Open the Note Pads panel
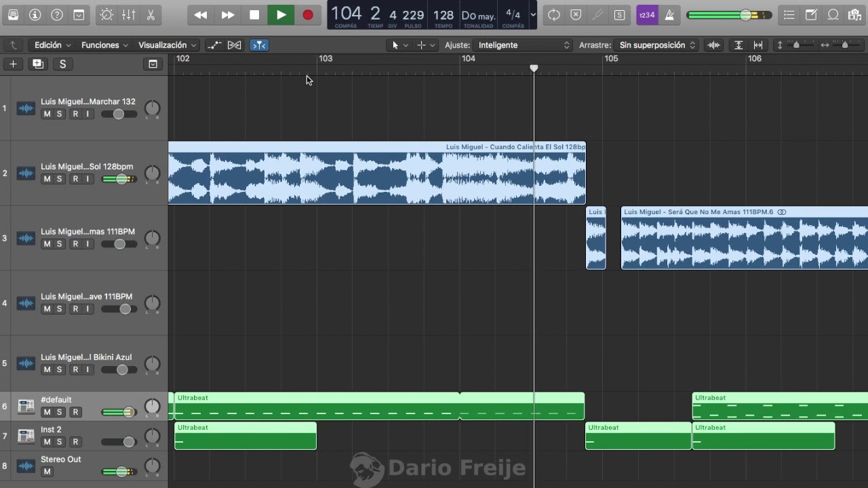 point(811,15)
